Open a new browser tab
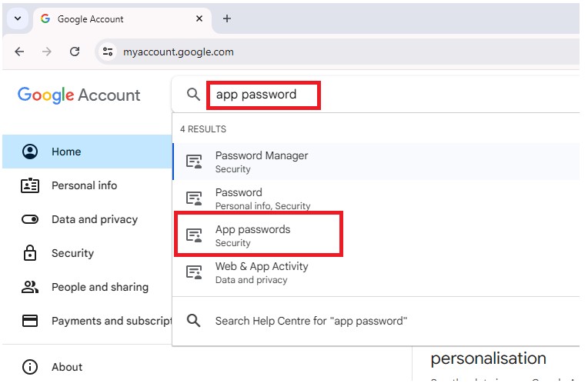 [226, 18]
